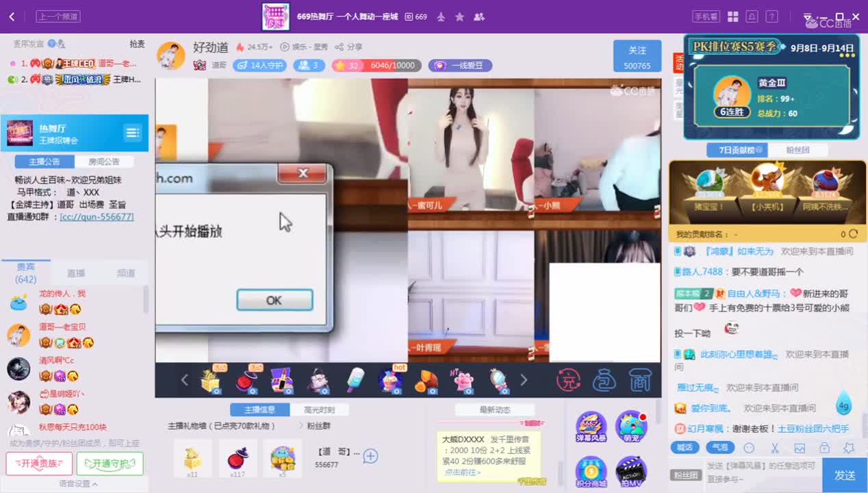
Task: Close popup dialog with red X
Action: click(303, 174)
